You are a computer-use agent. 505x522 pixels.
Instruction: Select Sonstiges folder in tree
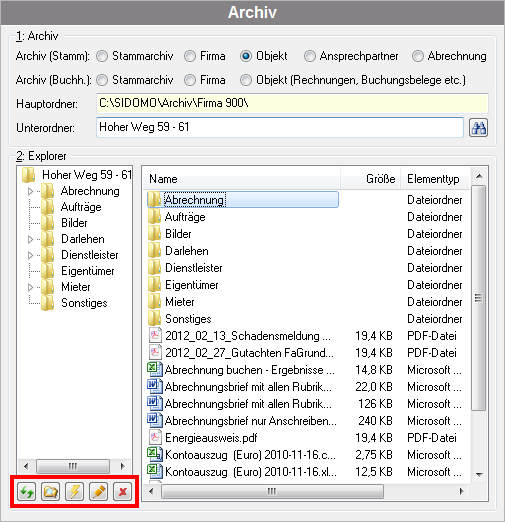[84, 303]
